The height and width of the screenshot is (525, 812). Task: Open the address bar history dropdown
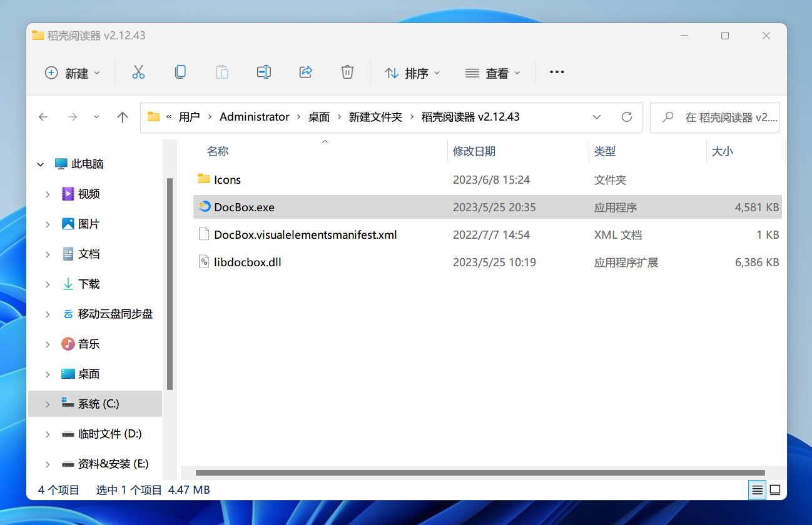pyautogui.click(x=597, y=117)
